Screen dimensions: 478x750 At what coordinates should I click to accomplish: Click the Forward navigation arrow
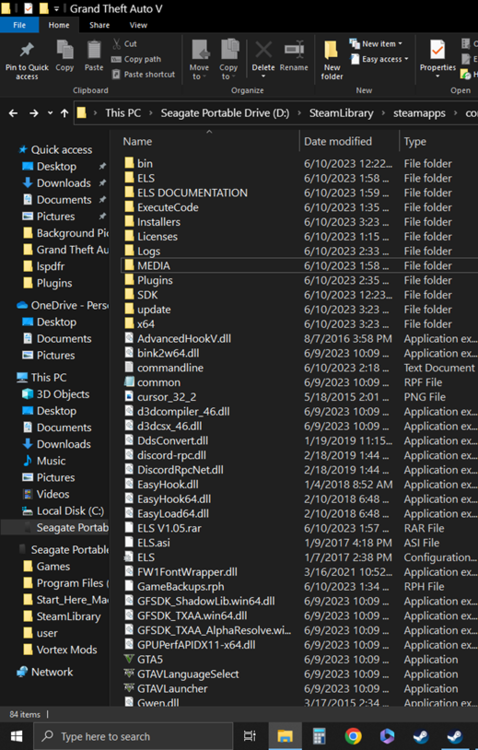(x=33, y=113)
